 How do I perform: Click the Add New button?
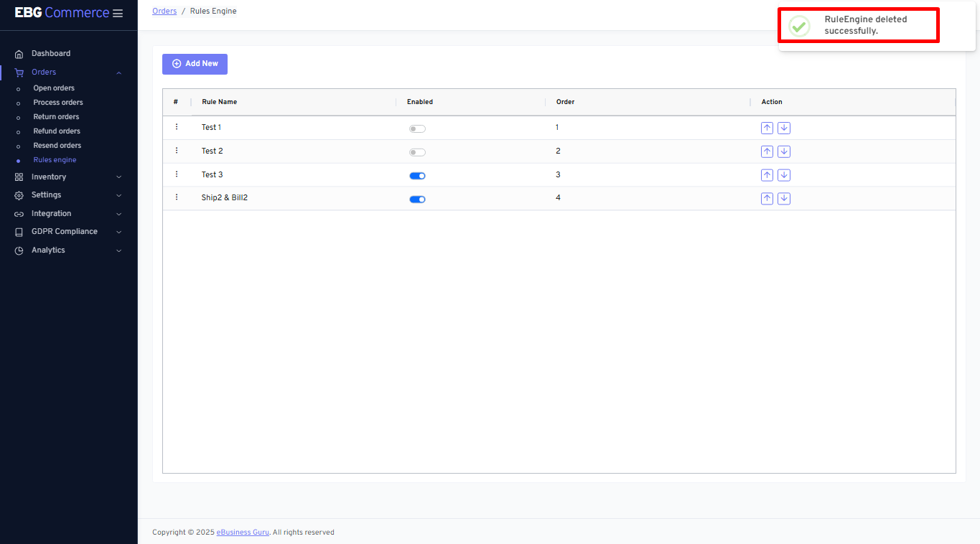(x=195, y=64)
